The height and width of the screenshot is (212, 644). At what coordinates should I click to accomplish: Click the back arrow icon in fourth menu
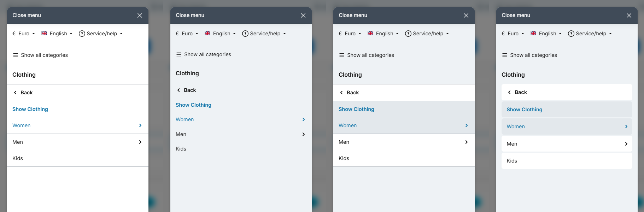(x=509, y=92)
